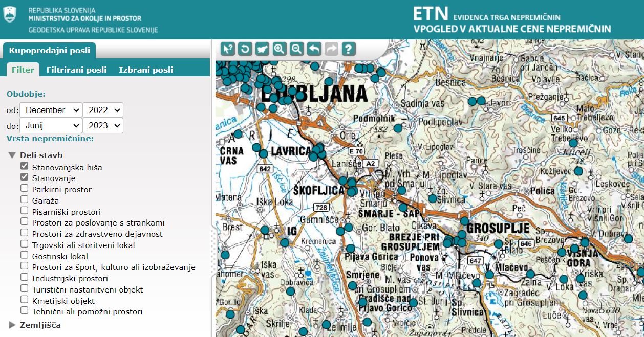Enable Turistični nastanitveni objekt
644x337 pixels.
point(25,288)
